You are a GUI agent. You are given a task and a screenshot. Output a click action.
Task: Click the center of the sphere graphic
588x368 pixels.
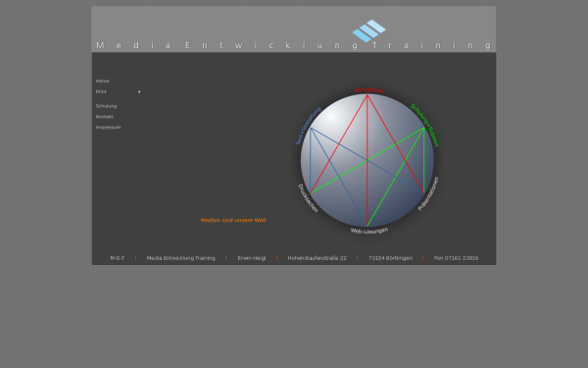pyautogui.click(x=367, y=160)
